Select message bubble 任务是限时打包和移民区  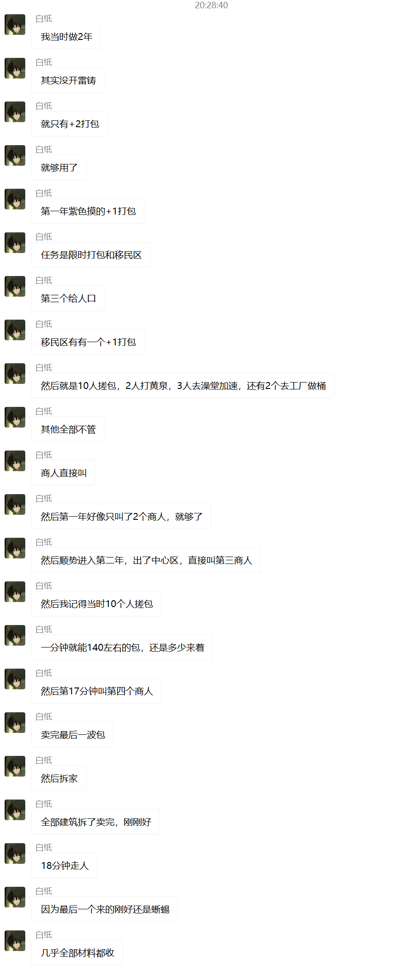pos(91,255)
